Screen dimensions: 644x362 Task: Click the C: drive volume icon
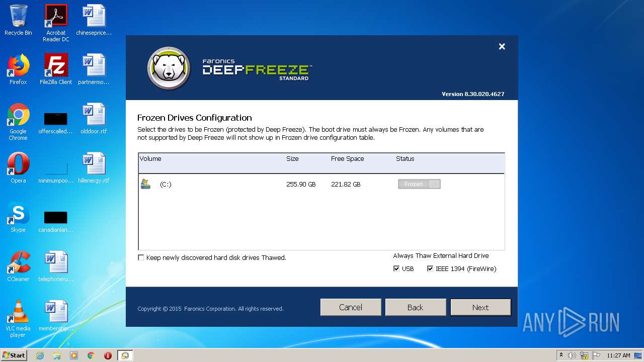tap(145, 184)
